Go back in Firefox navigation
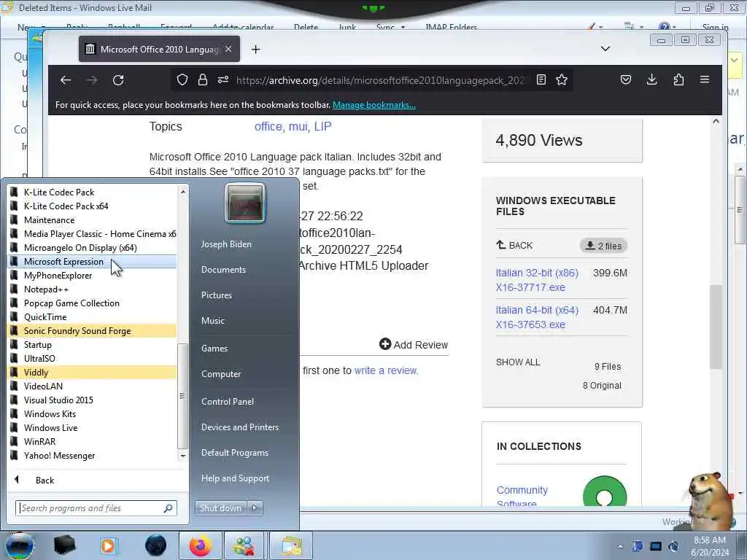Screen dimensions: 747x560 point(65,80)
